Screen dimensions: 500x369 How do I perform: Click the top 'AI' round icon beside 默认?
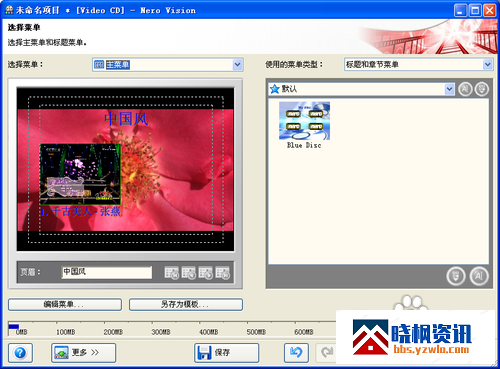tap(465, 89)
